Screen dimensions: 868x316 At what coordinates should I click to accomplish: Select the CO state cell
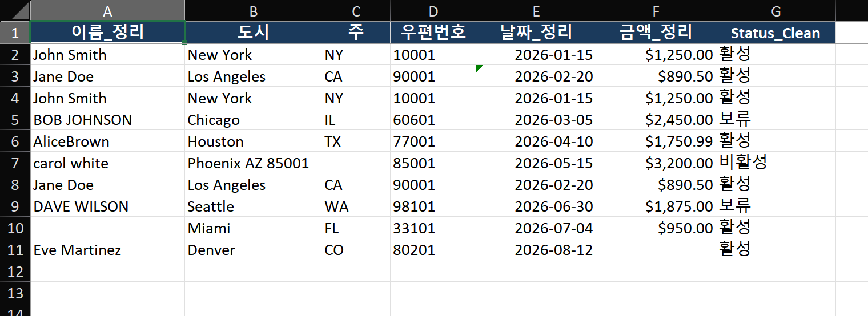356,249
